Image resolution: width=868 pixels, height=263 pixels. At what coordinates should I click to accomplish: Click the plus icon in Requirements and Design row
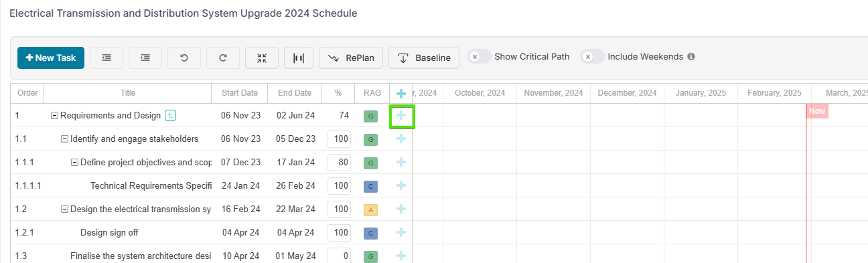(x=401, y=116)
